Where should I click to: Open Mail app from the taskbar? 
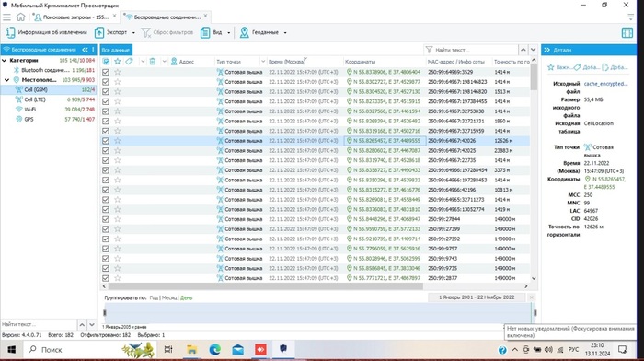coord(237,350)
